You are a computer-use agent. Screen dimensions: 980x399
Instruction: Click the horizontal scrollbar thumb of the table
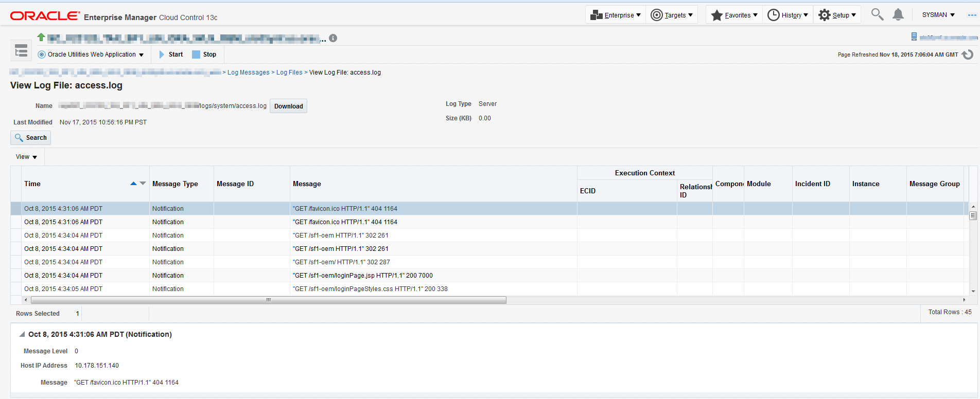click(268, 300)
